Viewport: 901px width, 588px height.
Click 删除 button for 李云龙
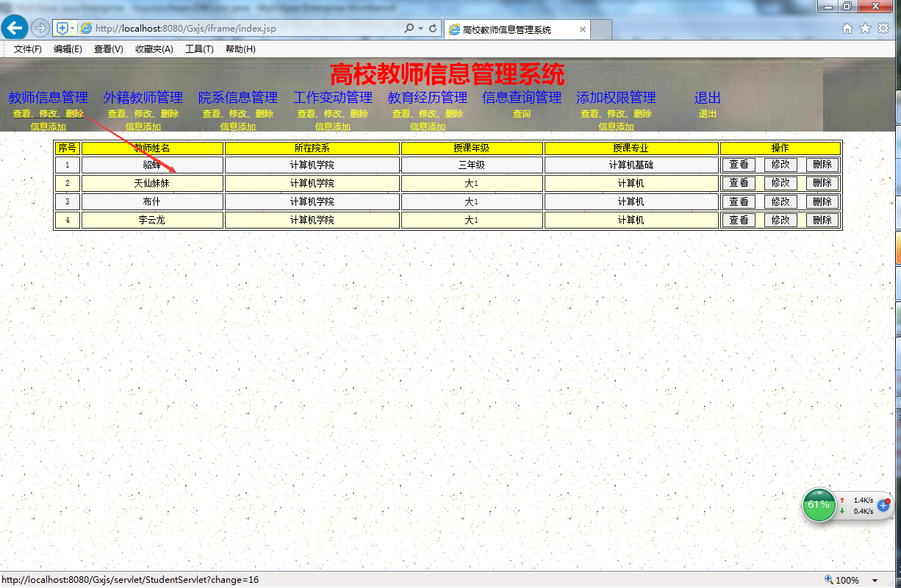(x=822, y=220)
